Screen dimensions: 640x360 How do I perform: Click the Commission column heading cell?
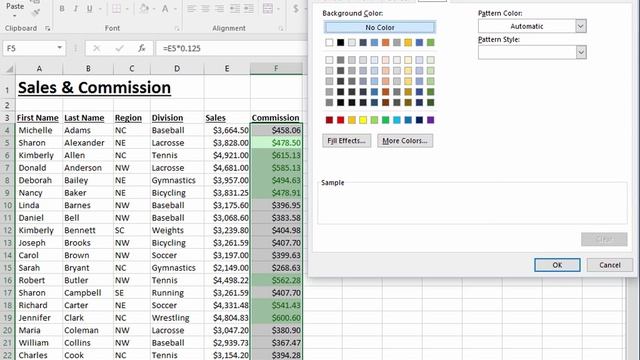point(276,118)
